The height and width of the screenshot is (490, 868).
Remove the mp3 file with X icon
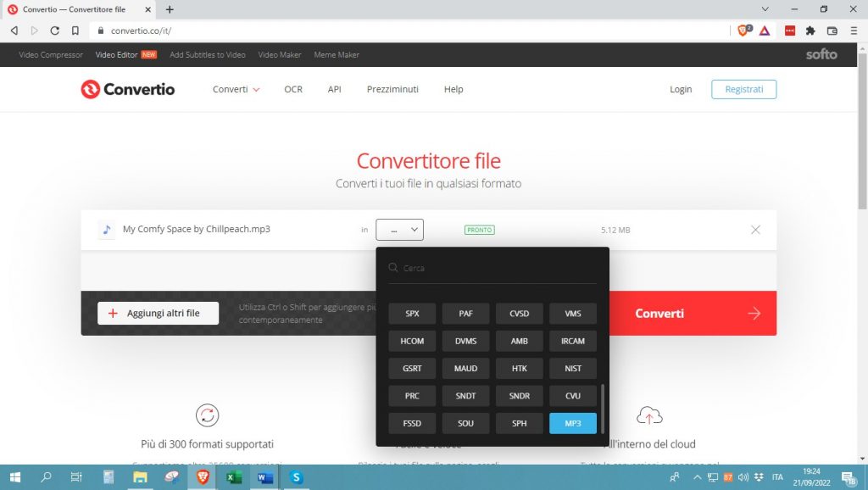pyautogui.click(x=755, y=230)
